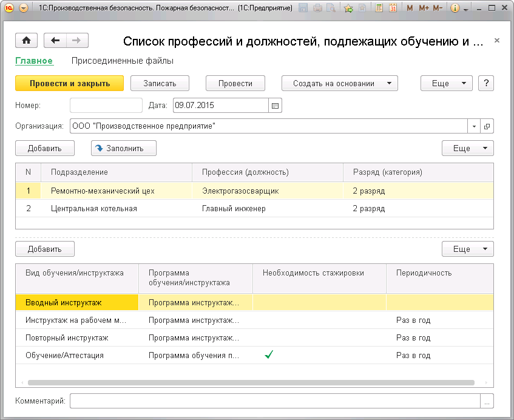Click the Разряд (категория) column header

418,172
